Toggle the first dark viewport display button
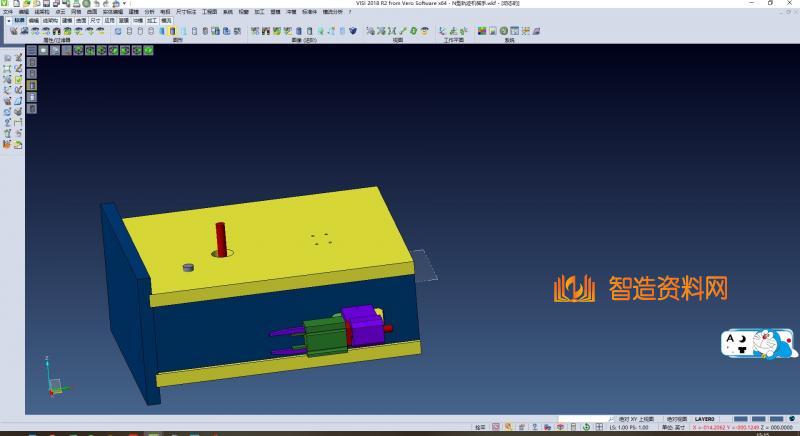 (31, 49)
